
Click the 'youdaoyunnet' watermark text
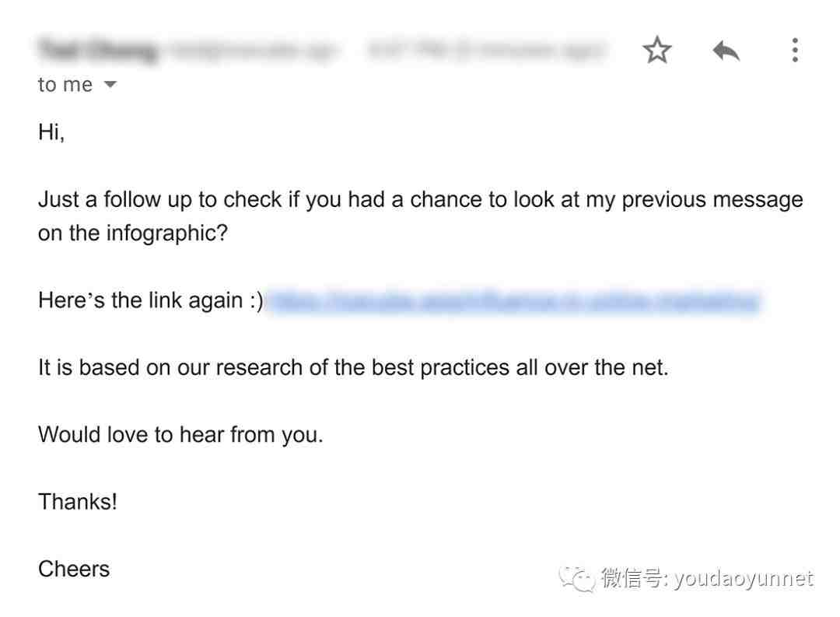744,579
